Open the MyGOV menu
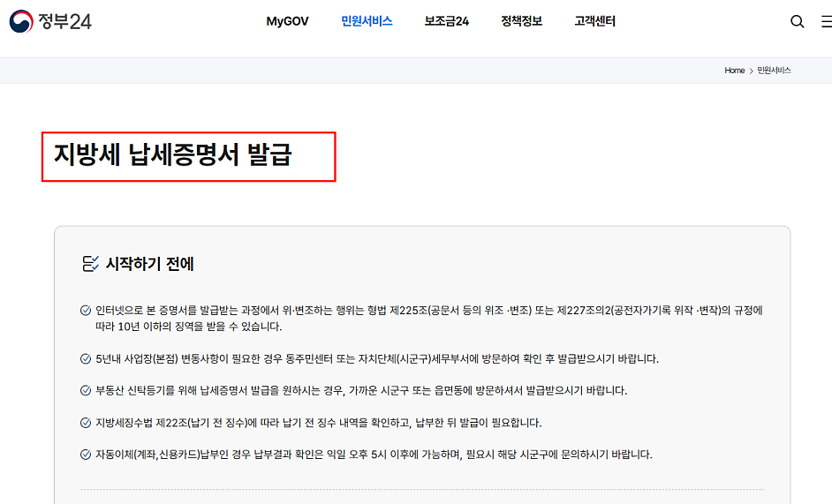The image size is (832, 504). pos(287,21)
